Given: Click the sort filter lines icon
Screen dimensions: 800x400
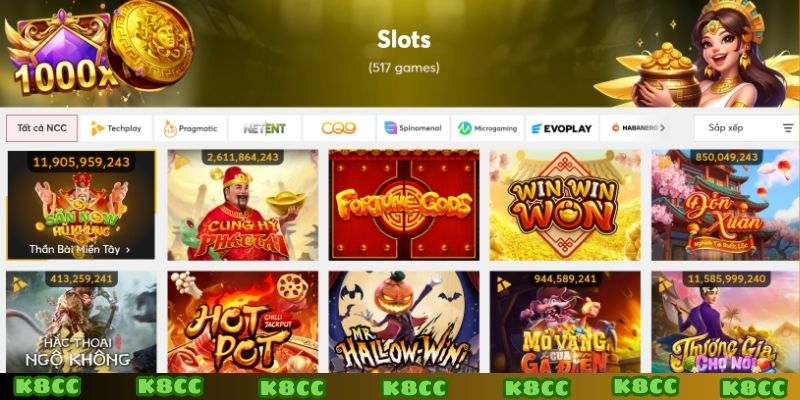Looking at the screenshot, I should click(x=788, y=128).
